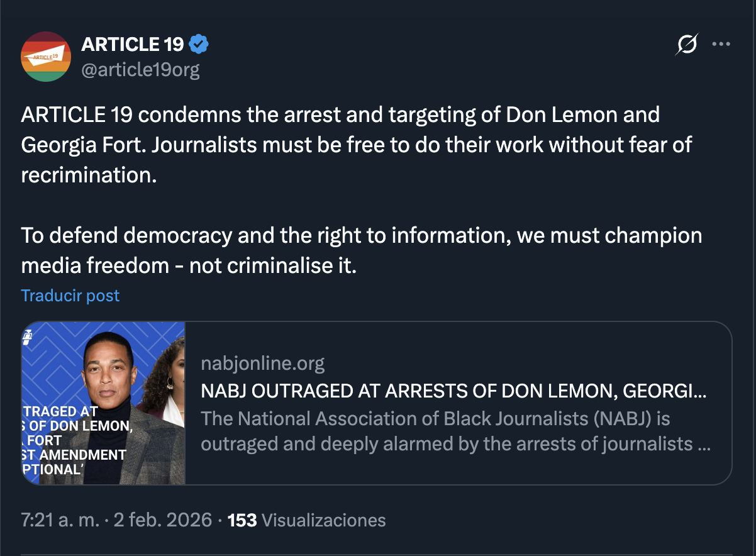Click the @article19org handle
The image size is (756, 556).
(x=141, y=69)
